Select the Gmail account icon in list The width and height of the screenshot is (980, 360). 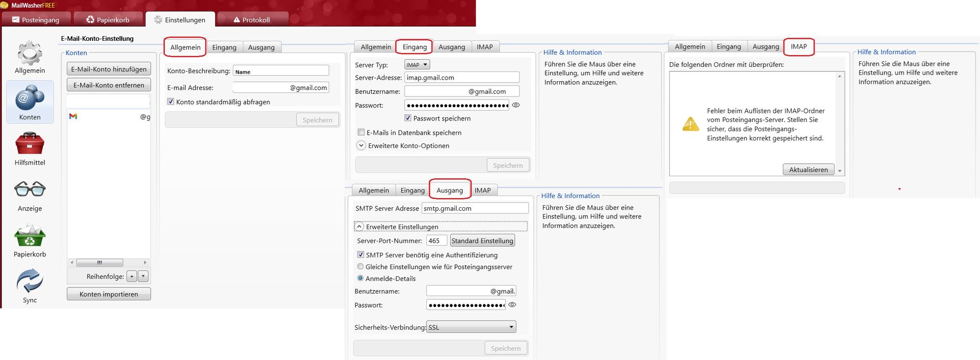tap(73, 116)
